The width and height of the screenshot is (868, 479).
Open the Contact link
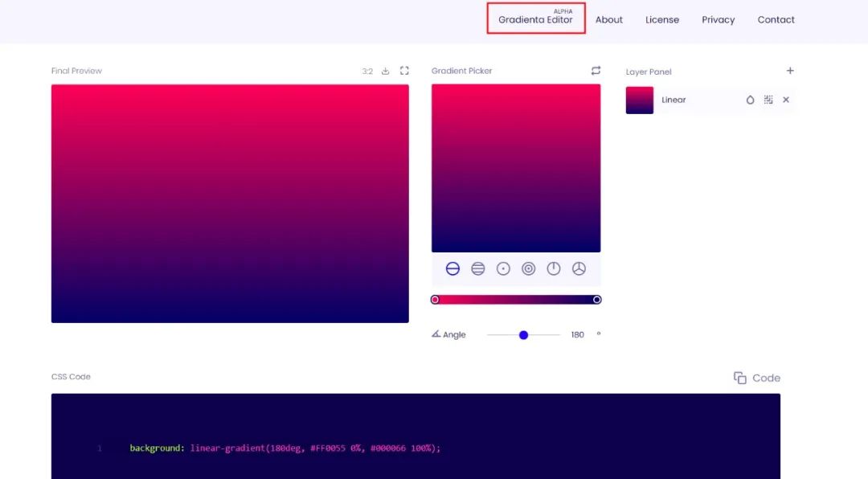[776, 20]
